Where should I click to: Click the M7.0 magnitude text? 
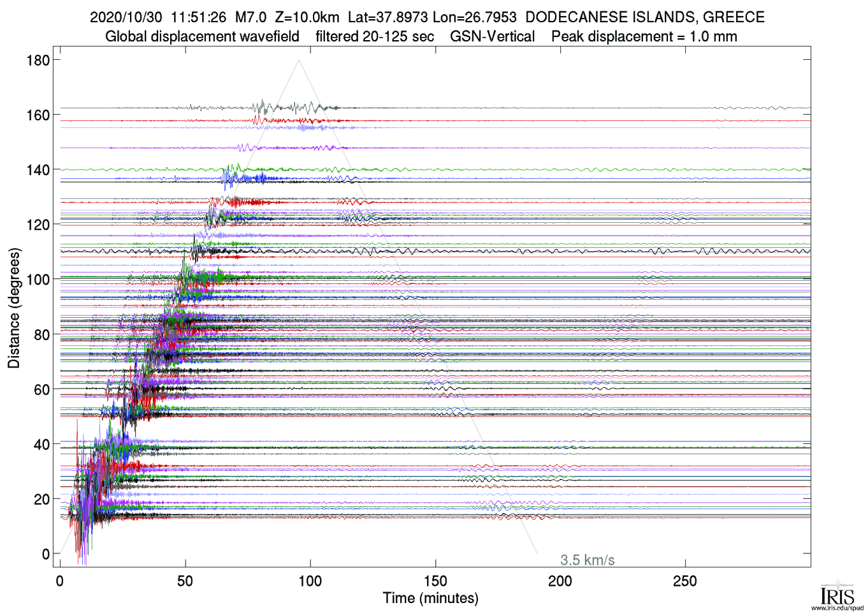[x=250, y=17]
